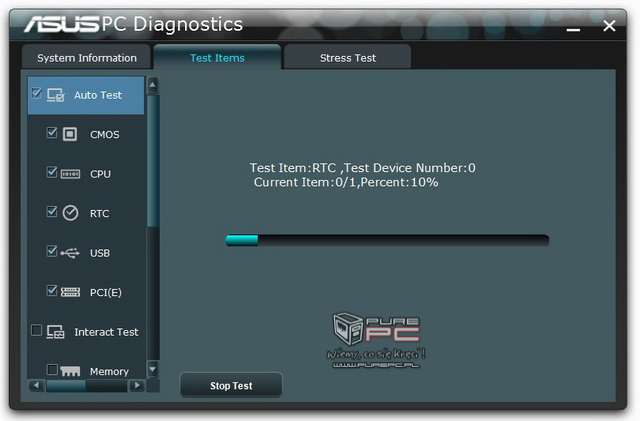Click the test list scroll down arrow
This screenshot has height=421, width=640.
click(153, 370)
